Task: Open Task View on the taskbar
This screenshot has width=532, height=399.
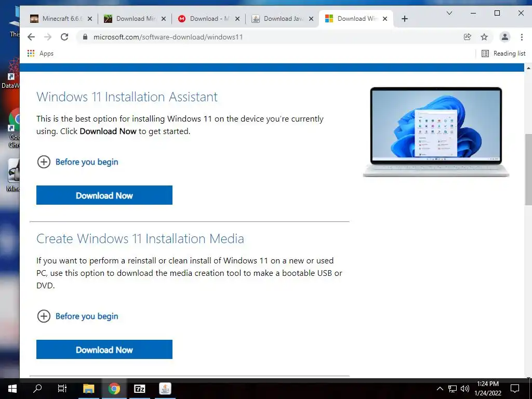Action: 62,389
